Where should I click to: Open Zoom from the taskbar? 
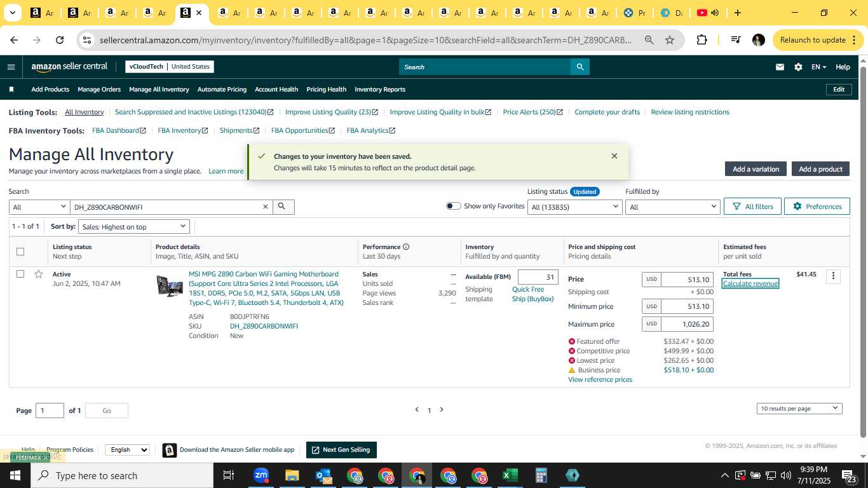coord(261,475)
